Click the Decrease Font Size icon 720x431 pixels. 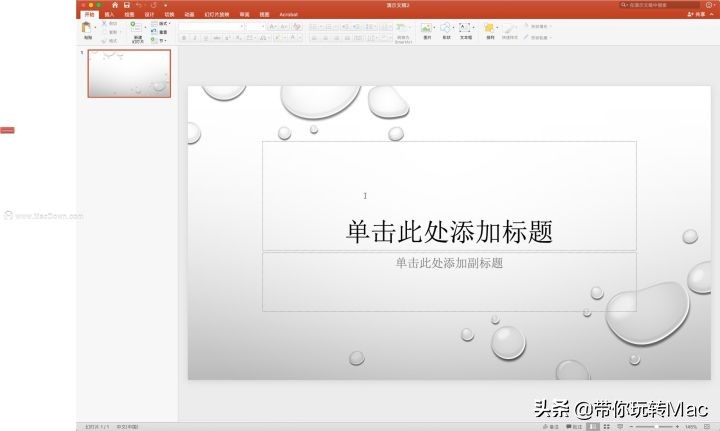click(284, 27)
